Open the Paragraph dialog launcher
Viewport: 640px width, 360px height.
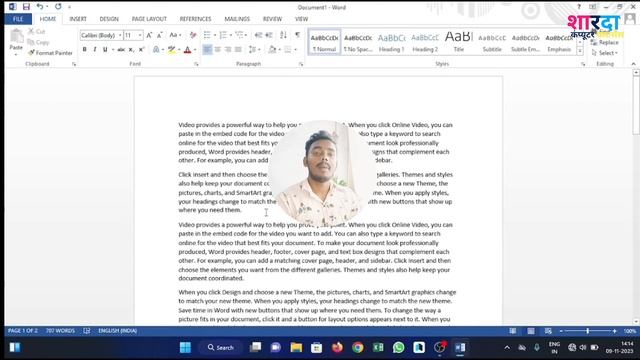click(x=301, y=64)
